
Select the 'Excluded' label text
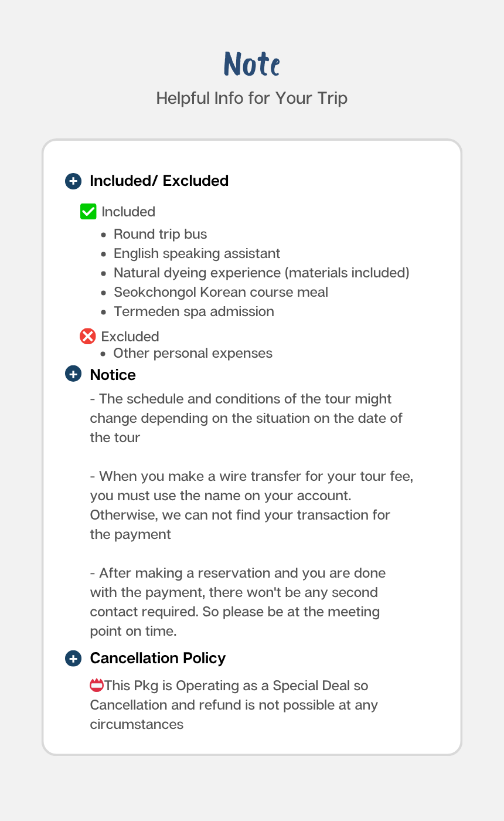coord(130,337)
